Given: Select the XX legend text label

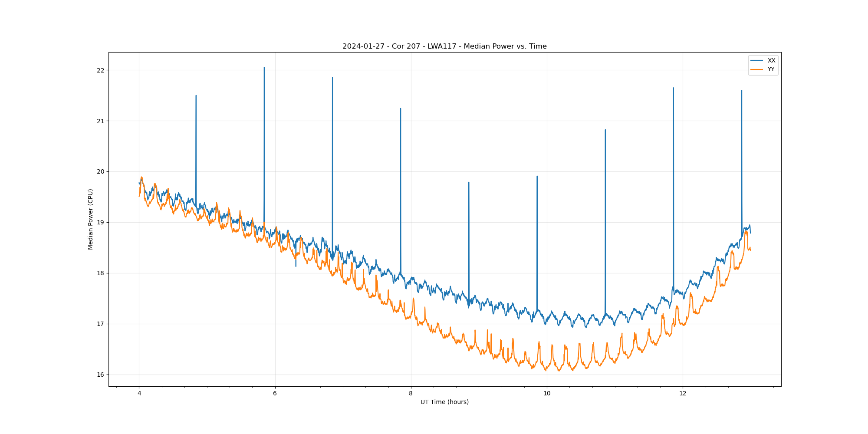Looking at the screenshot, I should click(771, 60).
